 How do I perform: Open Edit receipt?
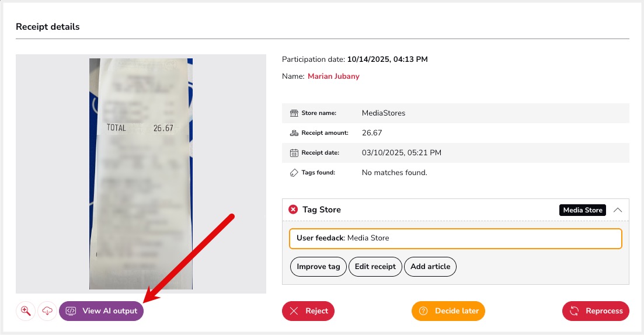click(375, 267)
